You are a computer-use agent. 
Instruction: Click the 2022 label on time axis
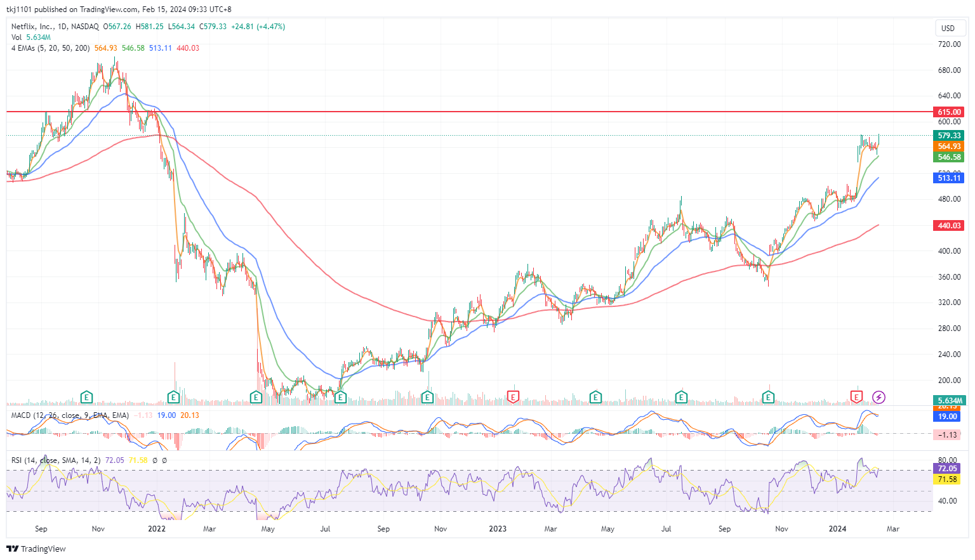pyautogui.click(x=157, y=529)
